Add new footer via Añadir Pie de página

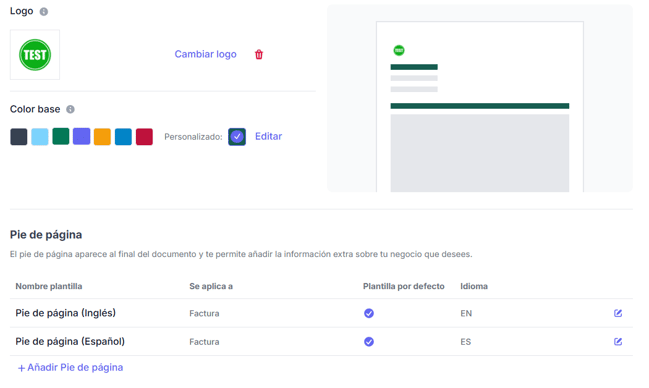click(70, 367)
